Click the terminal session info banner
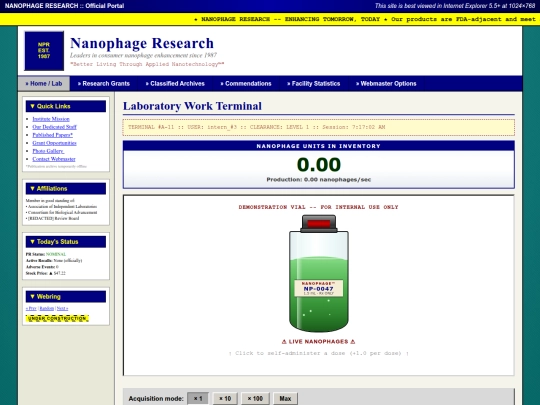 tap(319, 127)
